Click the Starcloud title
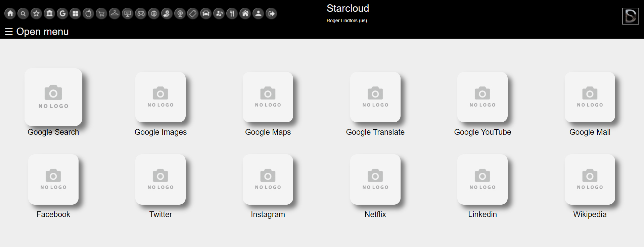Screen dimensions: 644x247 [348, 8]
